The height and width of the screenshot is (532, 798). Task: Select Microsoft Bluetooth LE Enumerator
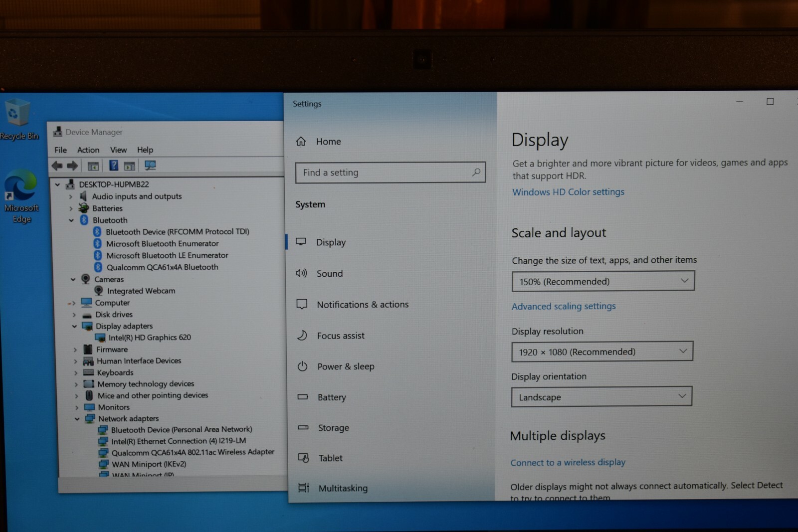click(x=167, y=255)
